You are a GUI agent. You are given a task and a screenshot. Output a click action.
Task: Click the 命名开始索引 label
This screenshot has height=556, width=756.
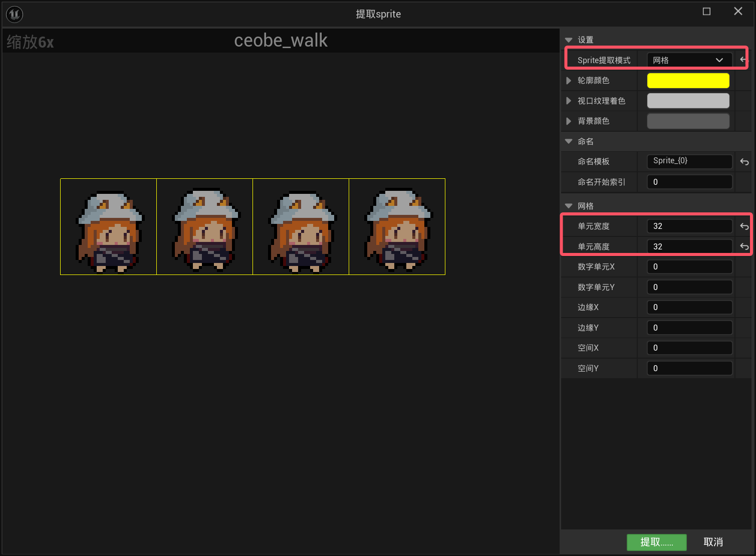[x=601, y=182]
